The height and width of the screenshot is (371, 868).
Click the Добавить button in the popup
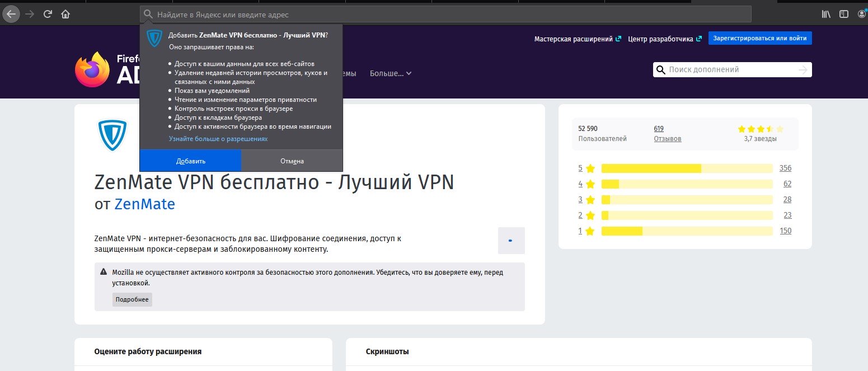point(191,161)
